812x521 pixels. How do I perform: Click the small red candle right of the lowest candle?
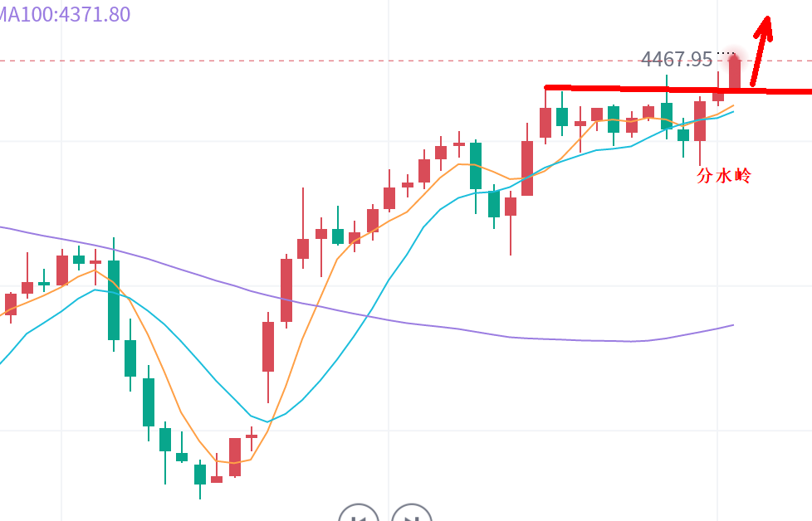point(217,478)
